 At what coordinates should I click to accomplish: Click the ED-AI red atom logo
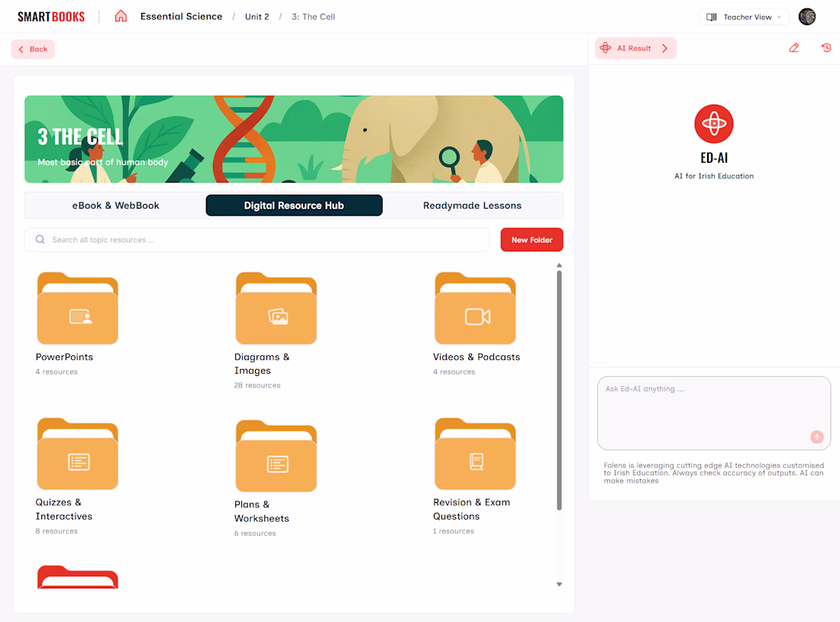[713, 124]
